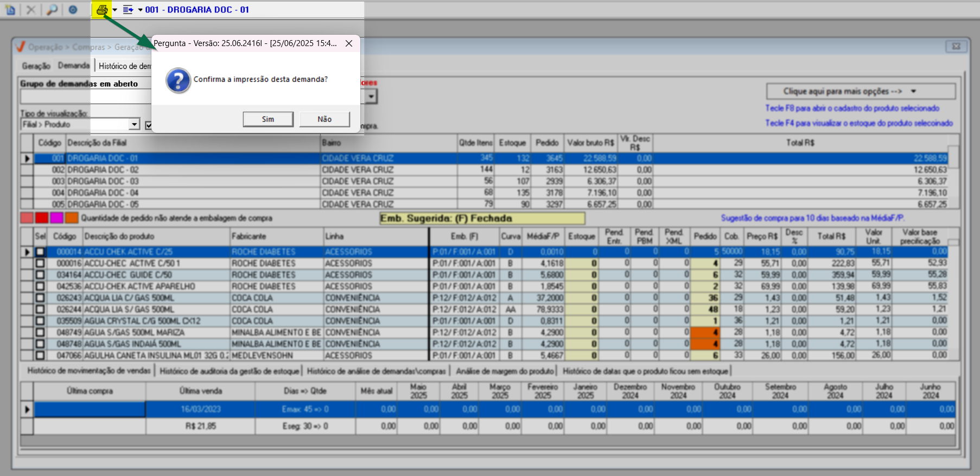Click the Emb. Sugerida: (F) Fechada field

482,218
